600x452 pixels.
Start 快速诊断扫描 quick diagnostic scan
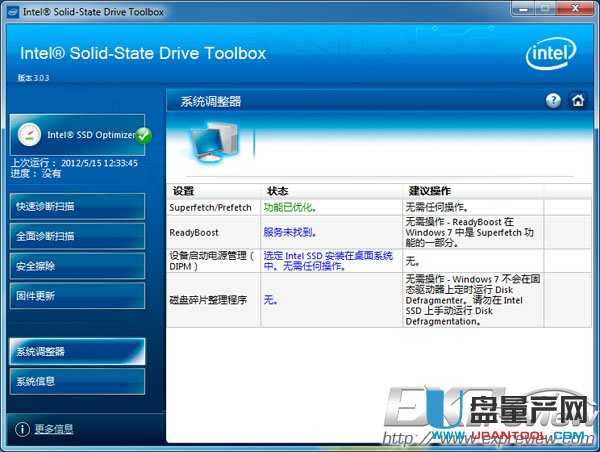tap(78, 207)
